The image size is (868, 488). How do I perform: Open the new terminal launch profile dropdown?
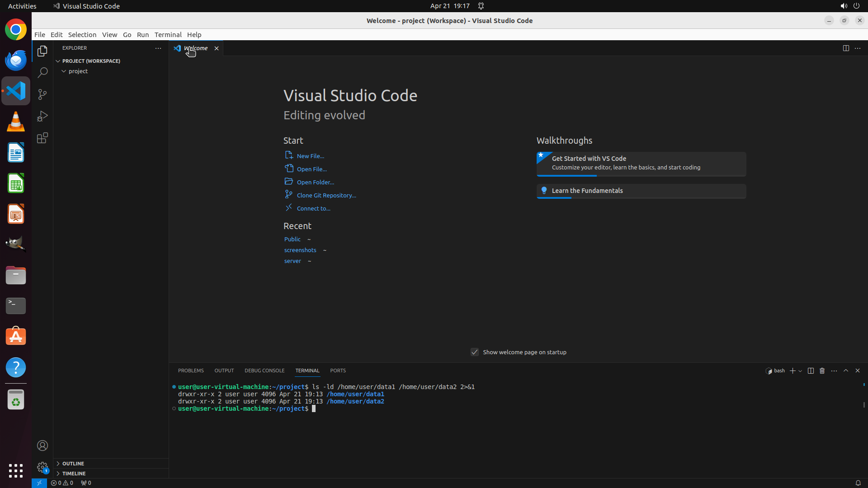(800, 371)
